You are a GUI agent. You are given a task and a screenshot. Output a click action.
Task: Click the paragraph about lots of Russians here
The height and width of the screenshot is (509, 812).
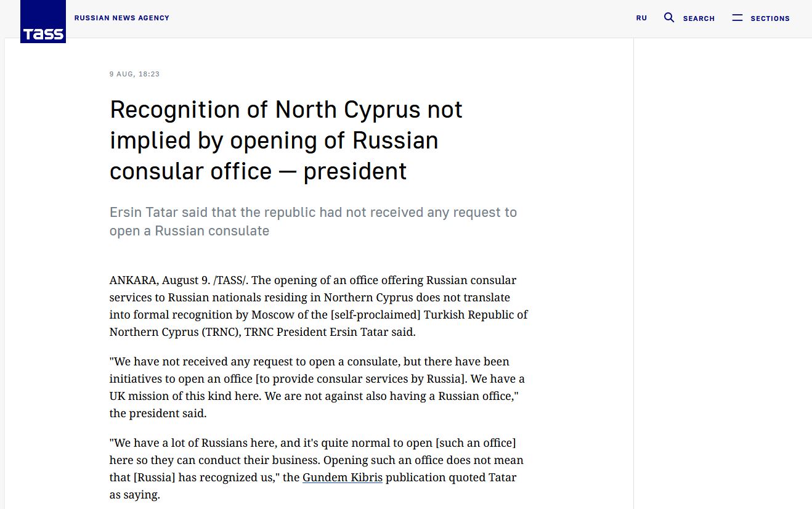(316, 468)
